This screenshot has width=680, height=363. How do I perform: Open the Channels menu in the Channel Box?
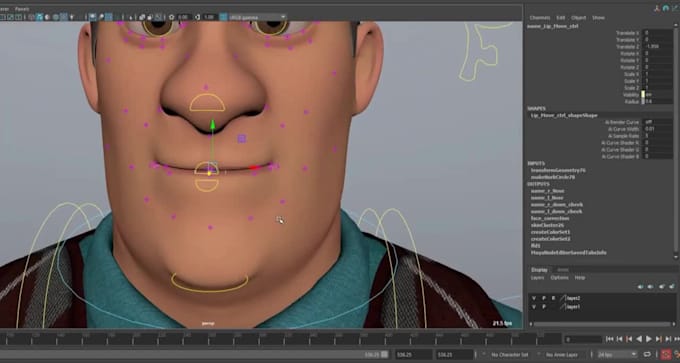click(540, 18)
